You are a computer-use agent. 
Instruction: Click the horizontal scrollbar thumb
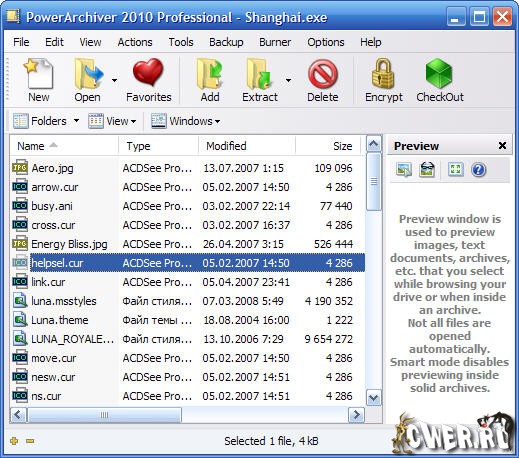click(104, 415)
